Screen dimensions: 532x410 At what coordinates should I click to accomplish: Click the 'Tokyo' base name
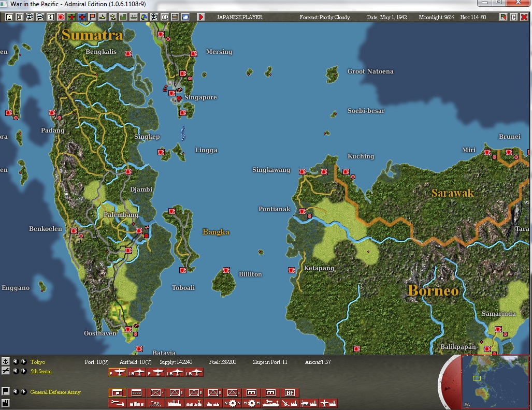pyautogui.click(x=38, y=362)
